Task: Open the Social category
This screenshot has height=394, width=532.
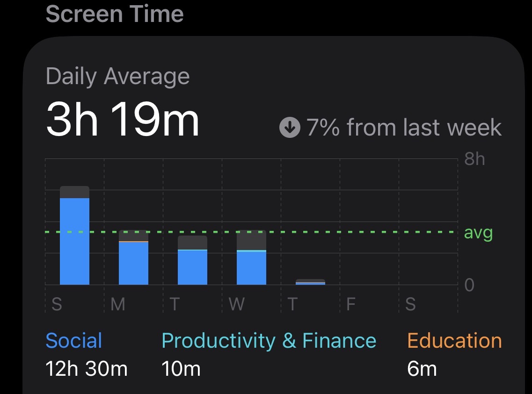Action: tap(74, 341)
